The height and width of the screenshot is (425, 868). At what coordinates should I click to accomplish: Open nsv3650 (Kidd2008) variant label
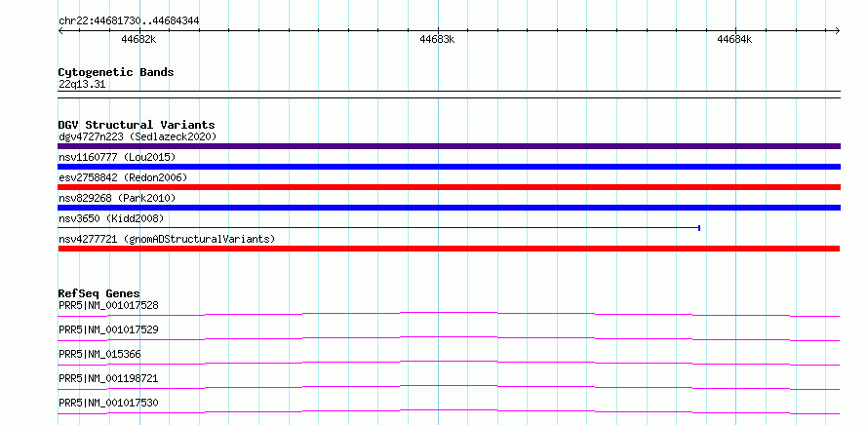[x=111, y=218]
